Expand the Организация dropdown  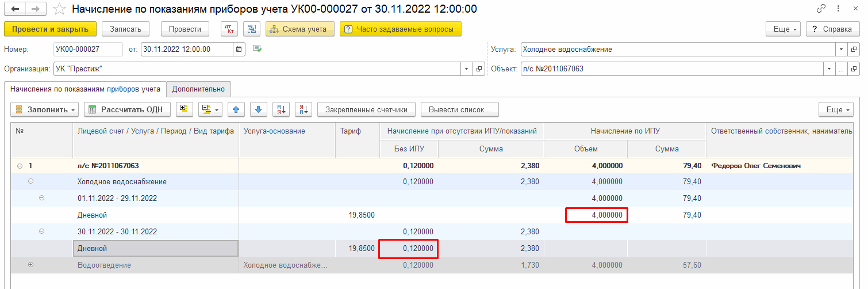466,69
